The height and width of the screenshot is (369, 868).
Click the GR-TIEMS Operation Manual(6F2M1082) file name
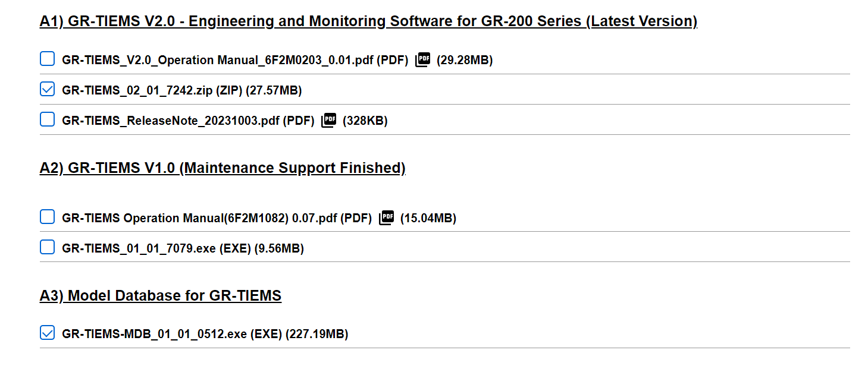click(x=217, y=218)
